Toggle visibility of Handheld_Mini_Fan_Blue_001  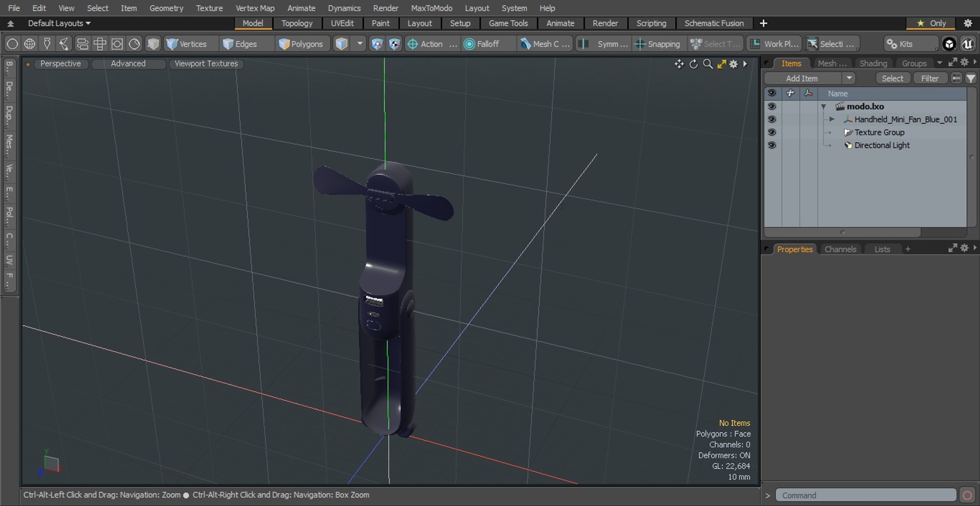click(772, 119)
